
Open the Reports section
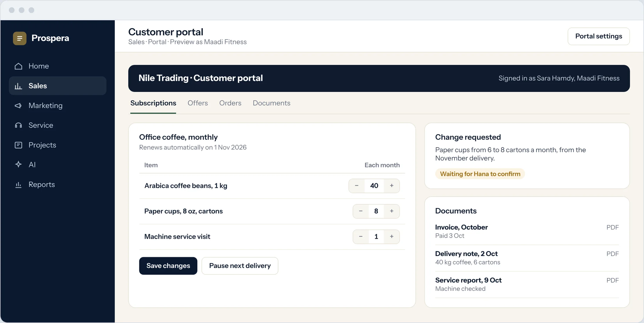(x=58, y=185)
